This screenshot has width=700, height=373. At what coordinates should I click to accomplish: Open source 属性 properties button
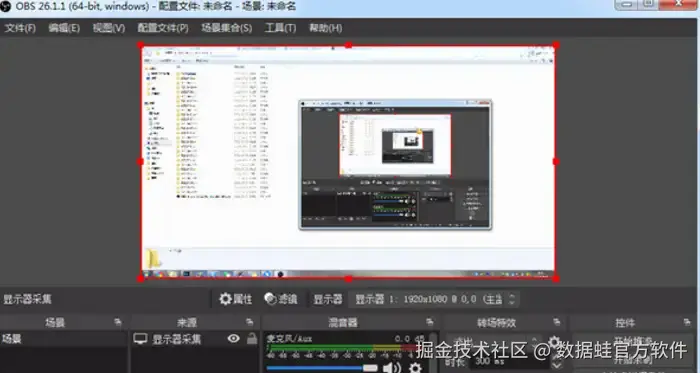click(x=235, y=299)
